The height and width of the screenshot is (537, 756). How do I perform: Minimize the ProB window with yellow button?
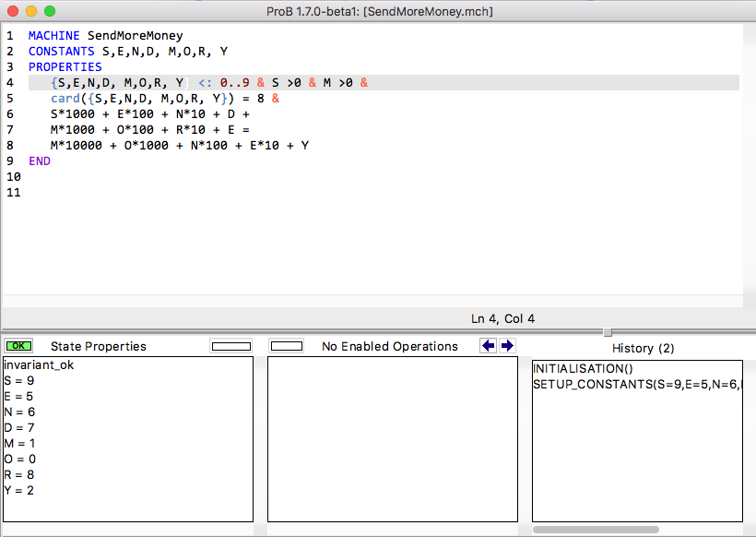[x=30, y=11]
